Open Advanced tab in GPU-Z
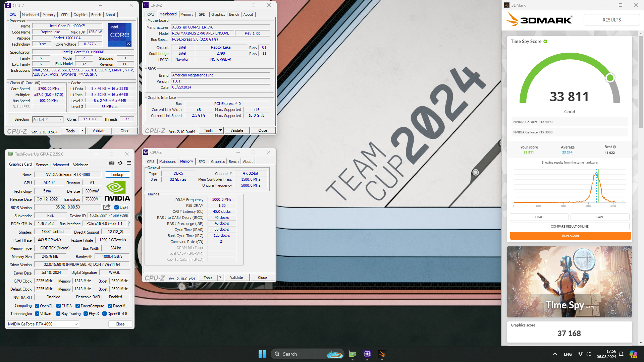Image resolution: width=644 pixels, height=362 pixels. pos(61,165)
